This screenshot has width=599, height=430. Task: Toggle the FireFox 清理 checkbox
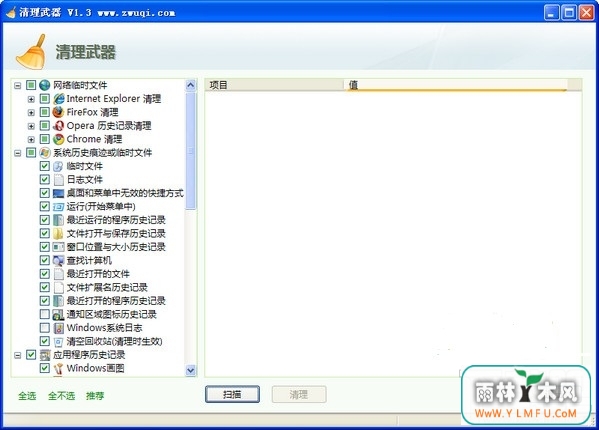point(45,112)
